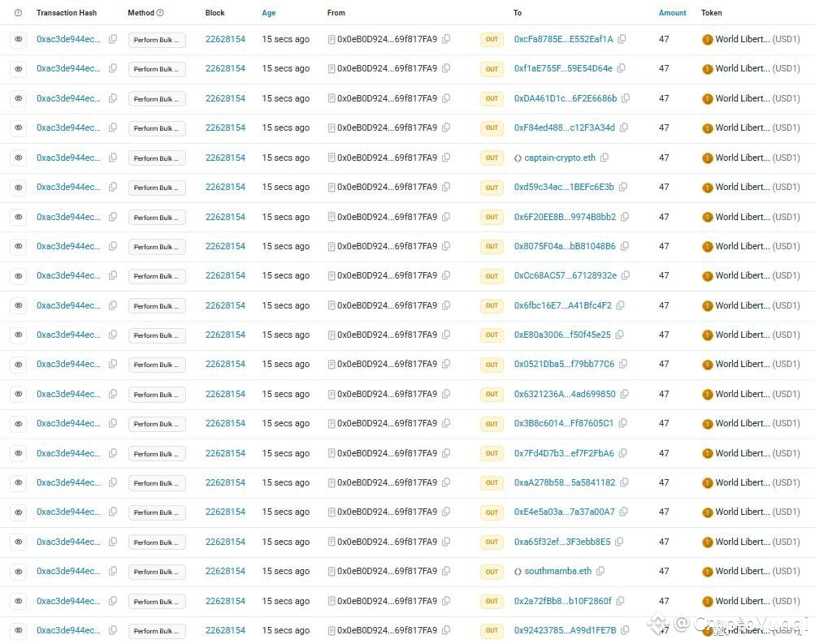815x644 pixels.
Task: Copy recipient address 0x8075F04a...bB81048B6
Action: (x=625, y=245)
